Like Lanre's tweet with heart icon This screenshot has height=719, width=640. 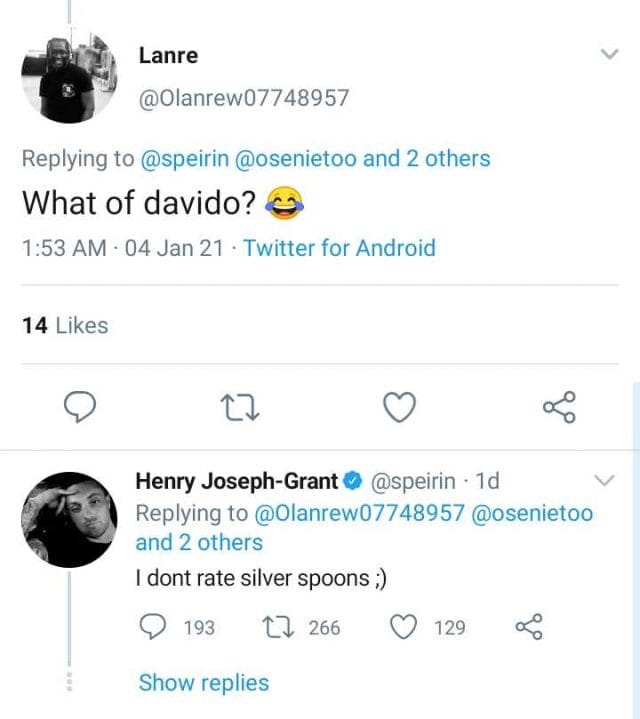pyautogui.click(x=401, y=406)
